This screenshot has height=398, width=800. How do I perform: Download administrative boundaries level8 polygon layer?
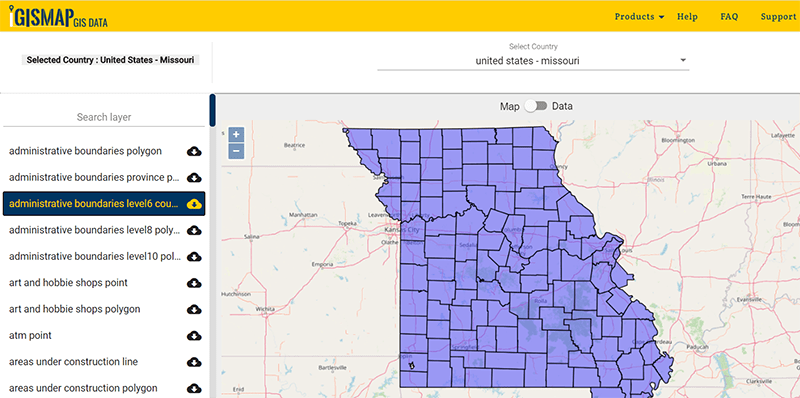[x=194, y=231]
